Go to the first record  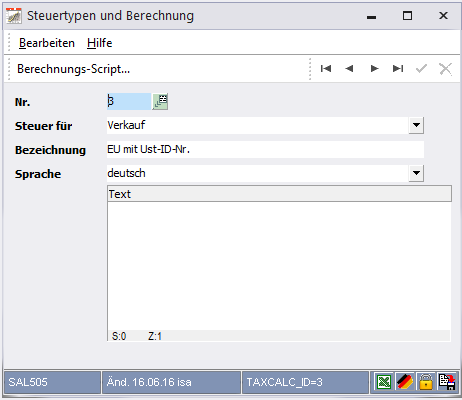(326, 69)
